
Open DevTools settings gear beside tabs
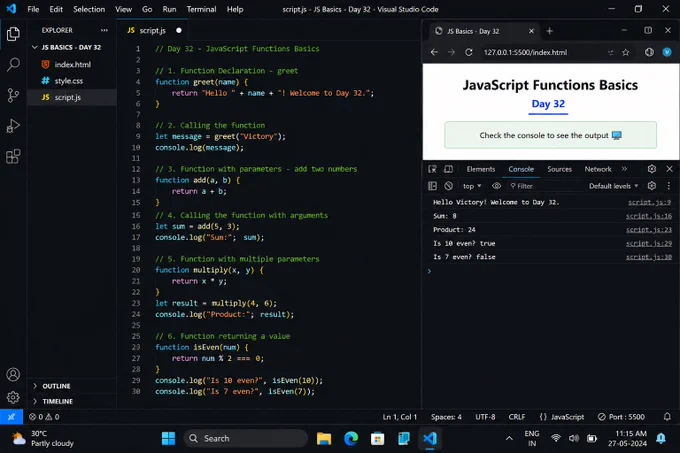click(652, 169)
